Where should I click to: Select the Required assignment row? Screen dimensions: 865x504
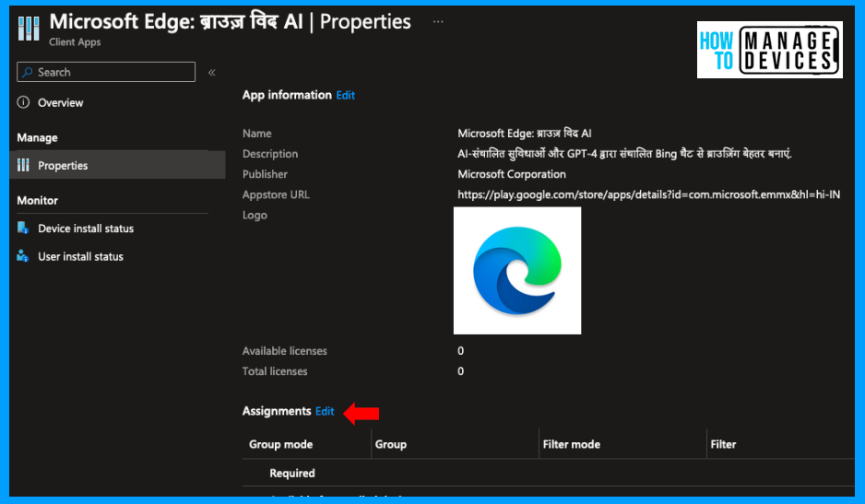pyautogui.click(x=549, y=473)
